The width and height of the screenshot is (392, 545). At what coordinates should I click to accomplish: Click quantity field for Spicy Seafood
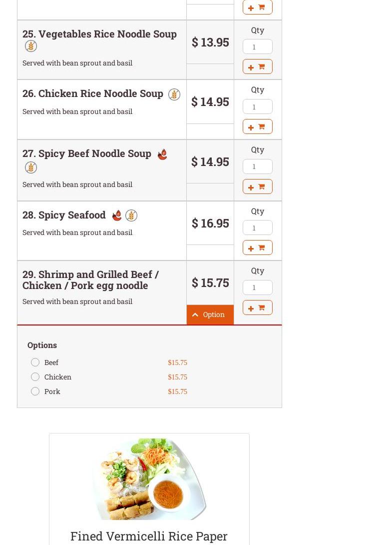pyautogui.click(x=257, y=227)
